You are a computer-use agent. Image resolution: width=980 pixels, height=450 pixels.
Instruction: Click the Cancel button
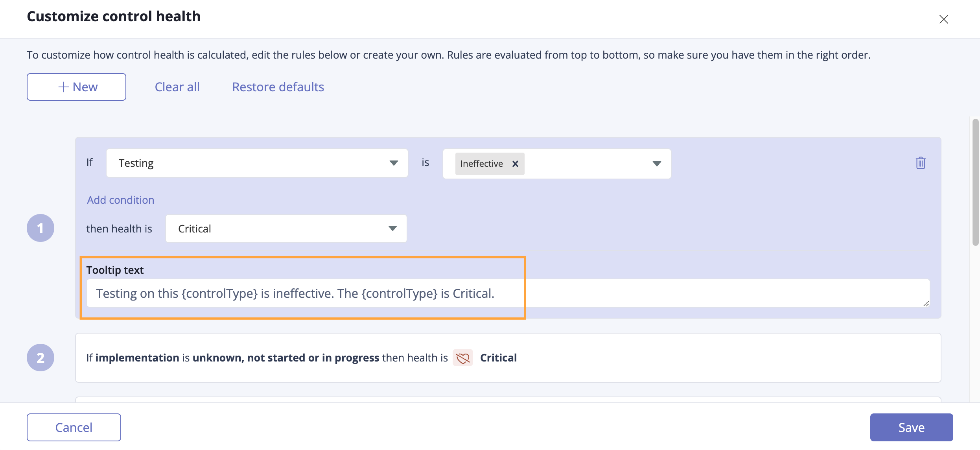[x=74, y=427]
